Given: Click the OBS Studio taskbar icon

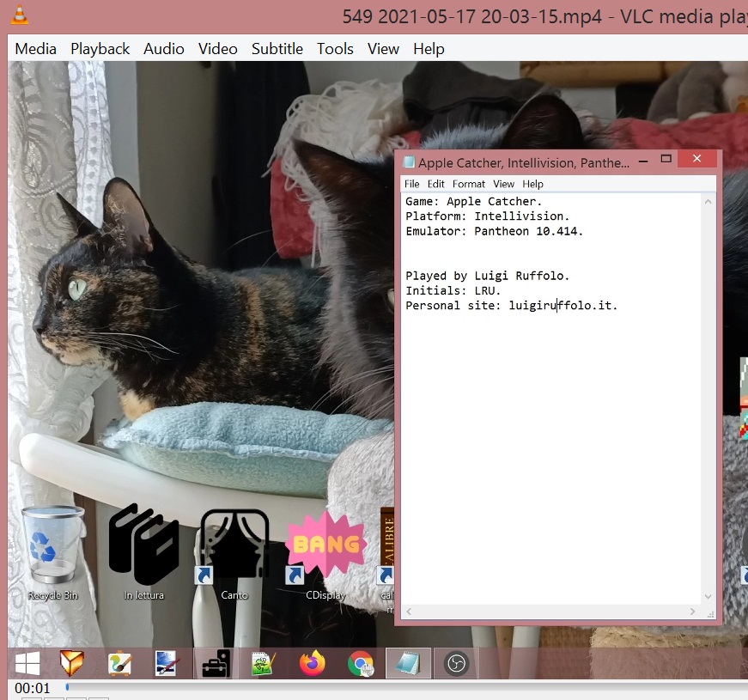Looking at the screenshot, I should tap(456, 663).
